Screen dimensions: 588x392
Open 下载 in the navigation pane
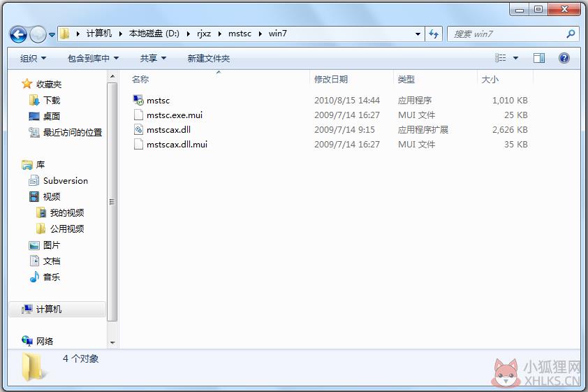click(52, 100)
